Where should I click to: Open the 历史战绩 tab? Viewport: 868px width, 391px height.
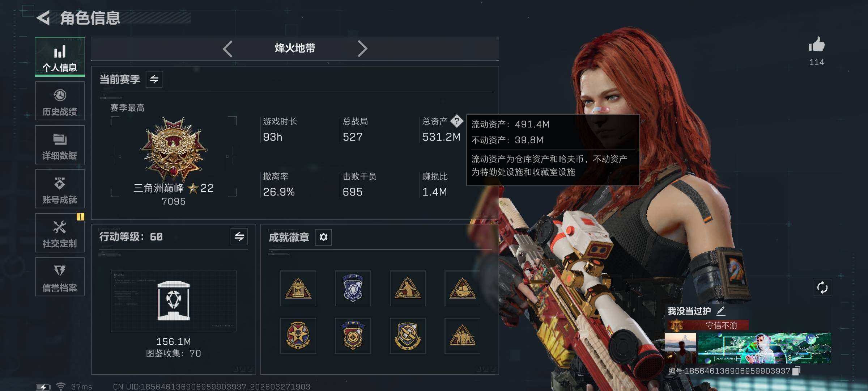tap(60, 101)
